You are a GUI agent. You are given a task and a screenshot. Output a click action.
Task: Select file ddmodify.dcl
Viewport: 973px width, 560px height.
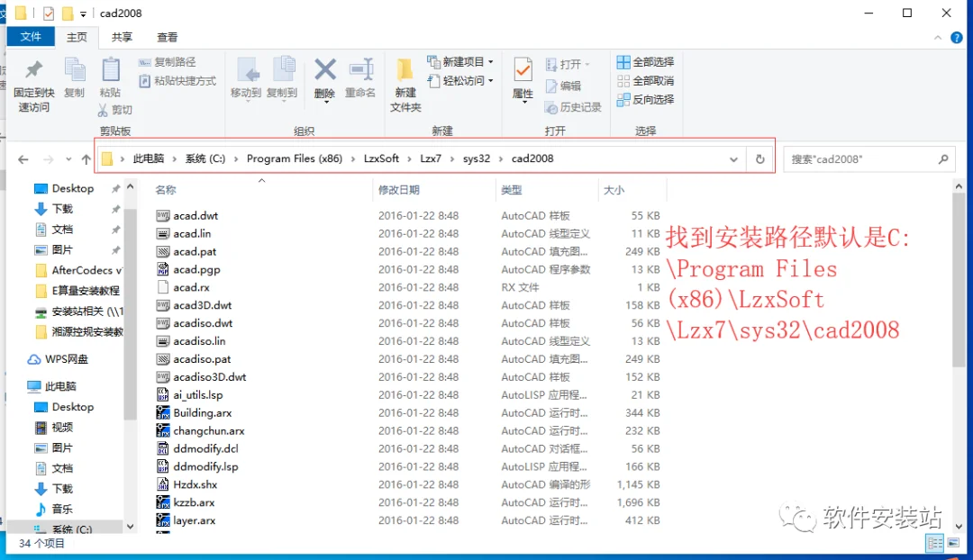tap(205, 449)
